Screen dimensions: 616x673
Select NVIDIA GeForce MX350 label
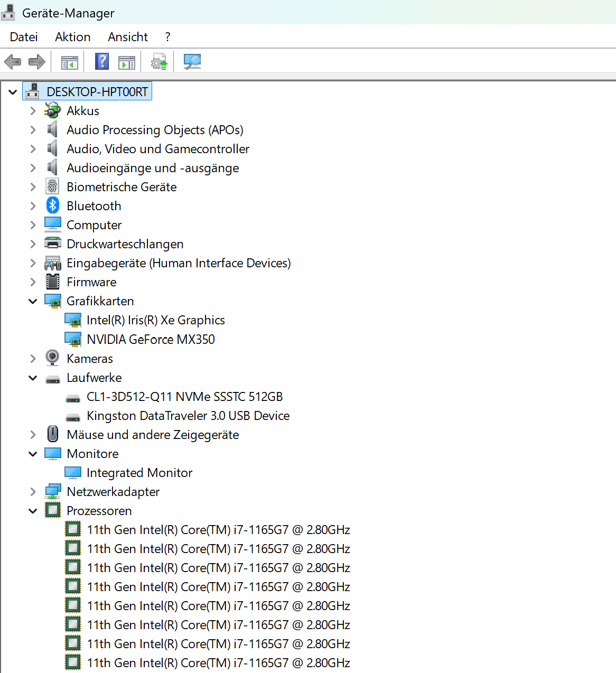tap(151, 339)
